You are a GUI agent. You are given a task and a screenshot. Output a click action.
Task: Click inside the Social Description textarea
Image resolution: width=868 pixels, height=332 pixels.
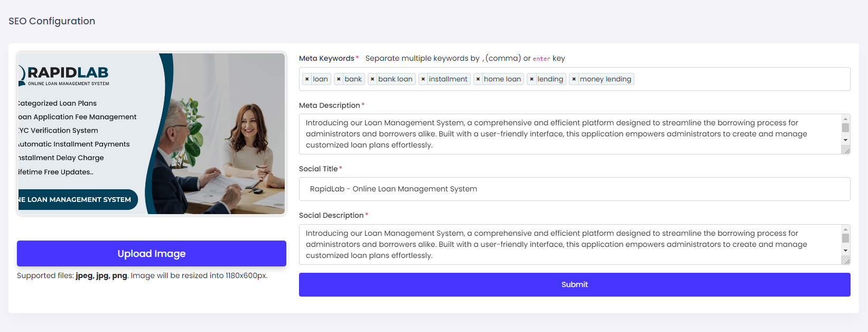tap(571, 245)
